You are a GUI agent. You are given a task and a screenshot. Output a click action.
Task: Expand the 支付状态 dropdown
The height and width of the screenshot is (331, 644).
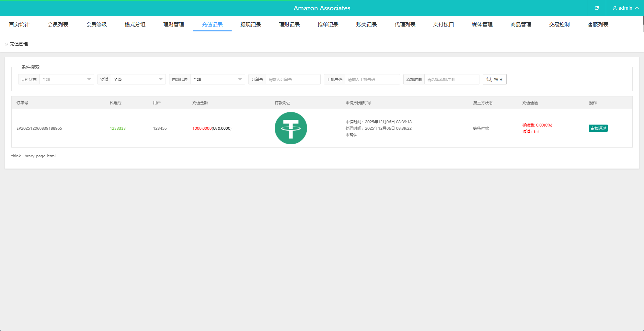[66, 79]
